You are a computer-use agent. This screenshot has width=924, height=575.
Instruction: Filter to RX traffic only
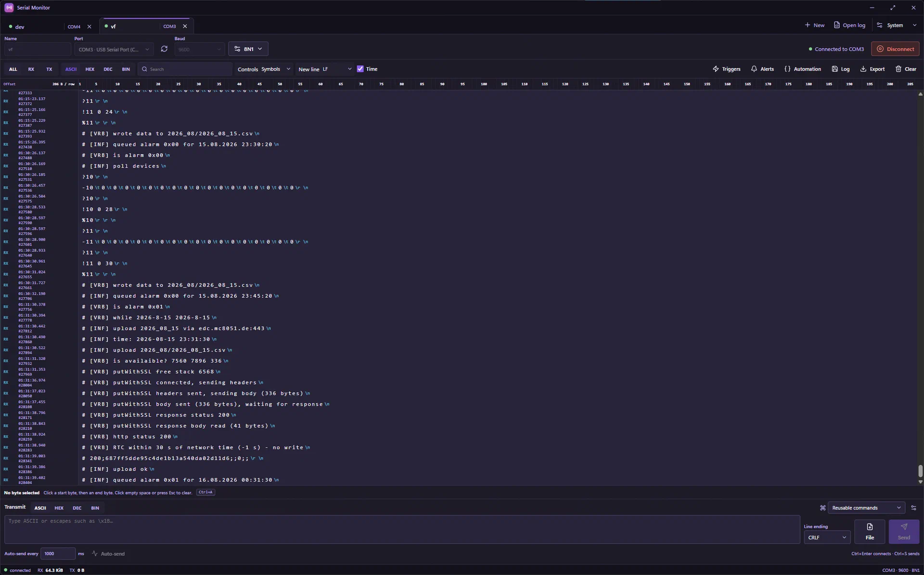31,69
